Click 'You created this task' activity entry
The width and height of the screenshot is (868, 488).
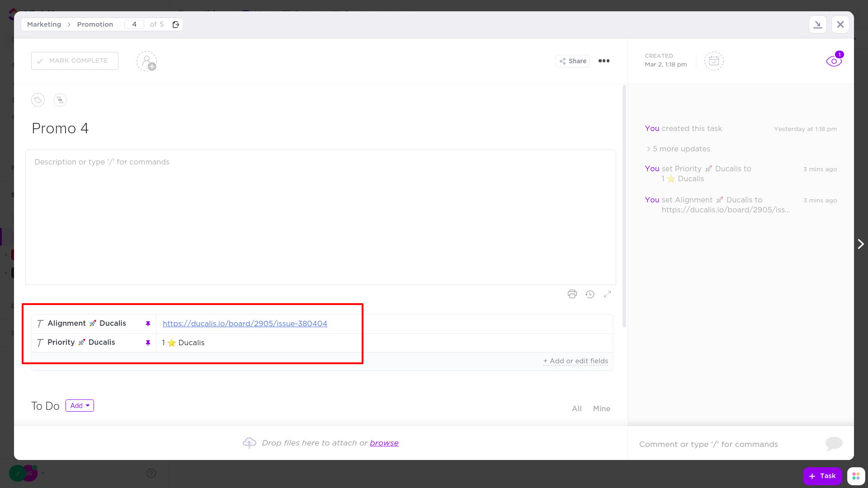[x=683, y=129]
